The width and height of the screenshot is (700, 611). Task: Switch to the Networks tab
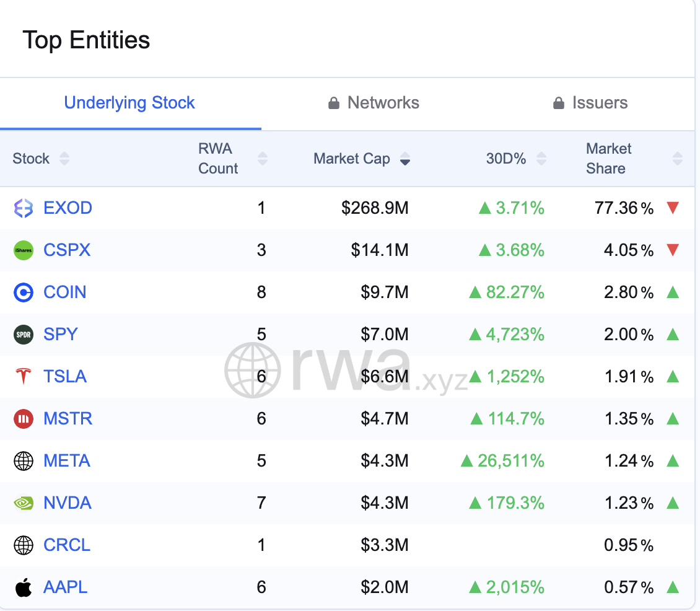(x=374, y=103)
